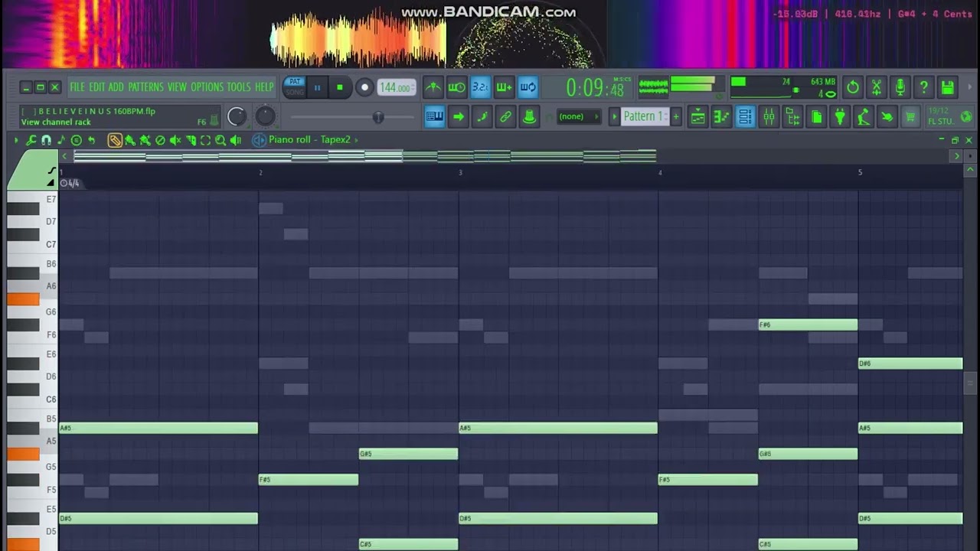Open the ADD menu
Viewport: 980px width, 551px height.
click(x=116, y=87)
